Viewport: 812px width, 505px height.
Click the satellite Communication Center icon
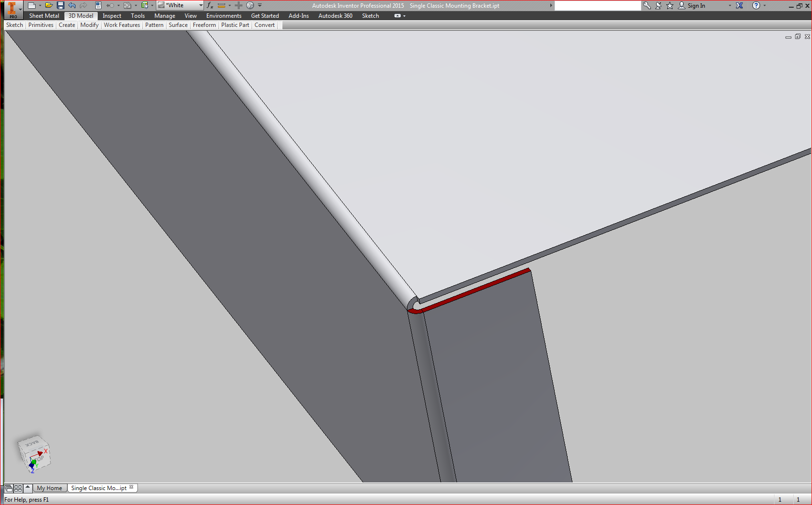pos(659,5)
